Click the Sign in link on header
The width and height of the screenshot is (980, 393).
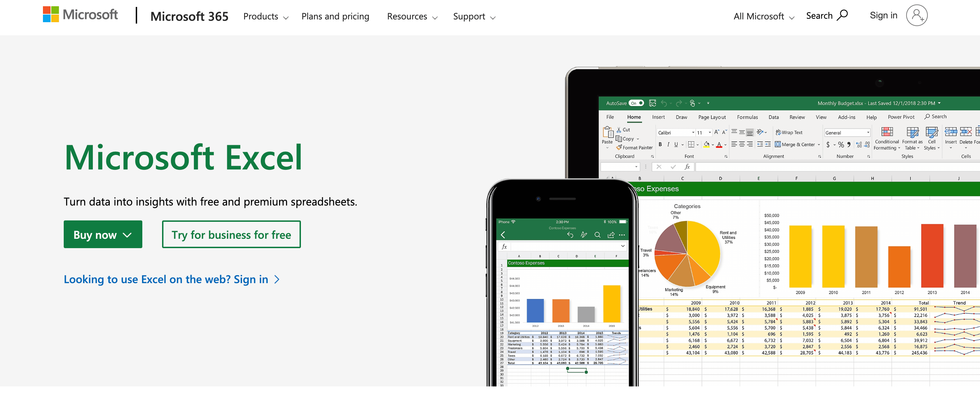(x=884, y=16)
